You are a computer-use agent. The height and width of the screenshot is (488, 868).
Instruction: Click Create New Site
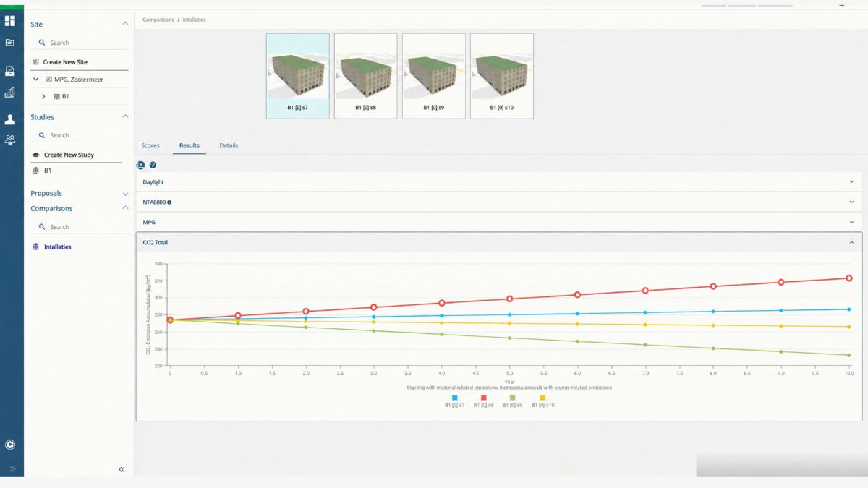[65, 62]
